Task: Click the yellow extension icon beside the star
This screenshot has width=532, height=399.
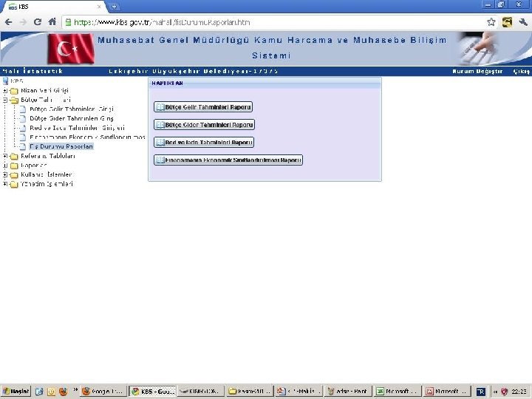Action: pyautogui.click(x=507, y=22)
